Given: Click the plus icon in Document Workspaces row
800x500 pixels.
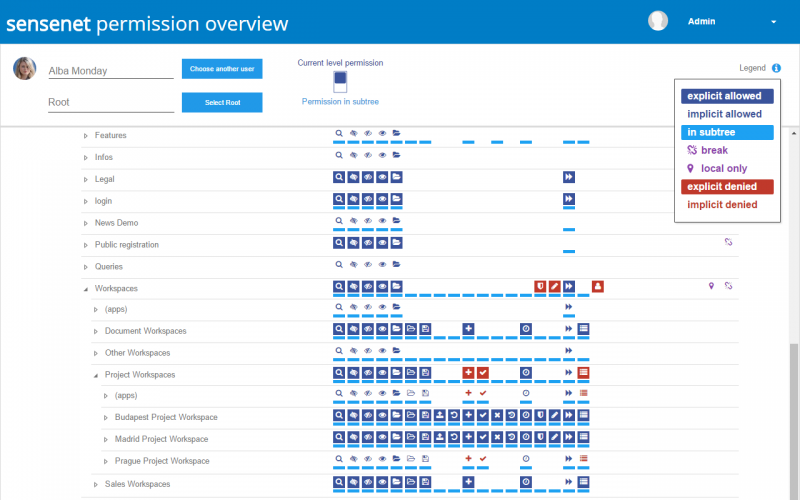Looking at the screenshot, I should click(468, 329).
